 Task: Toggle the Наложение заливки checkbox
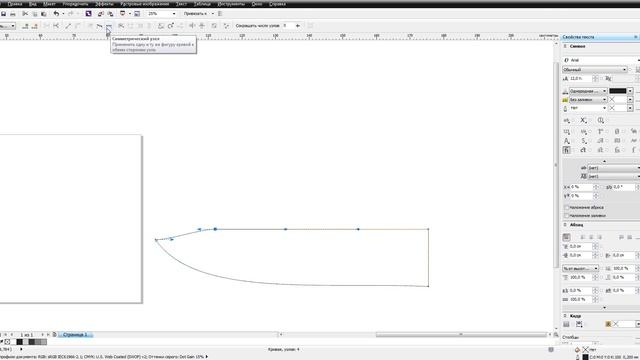pyautogui.click(x=567, y=216)
